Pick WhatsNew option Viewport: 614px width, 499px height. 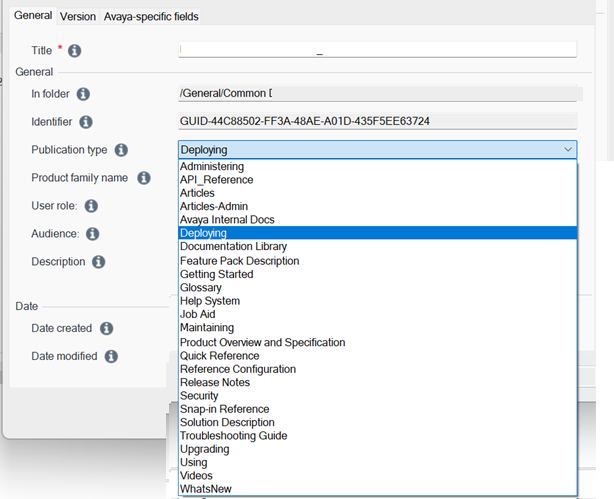[x=377, y=489]
